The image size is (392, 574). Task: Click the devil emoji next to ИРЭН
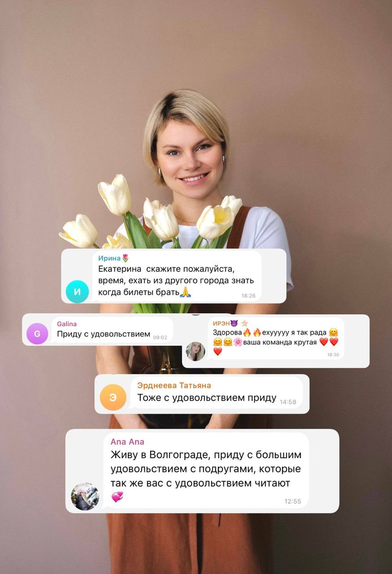tap(234, 323)
